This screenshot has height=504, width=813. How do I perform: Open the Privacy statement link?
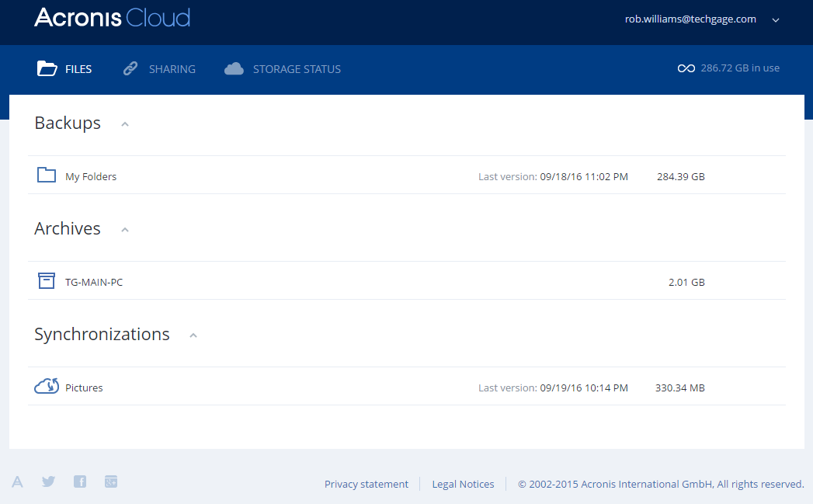pyautogui.click(x=366, y=484)
